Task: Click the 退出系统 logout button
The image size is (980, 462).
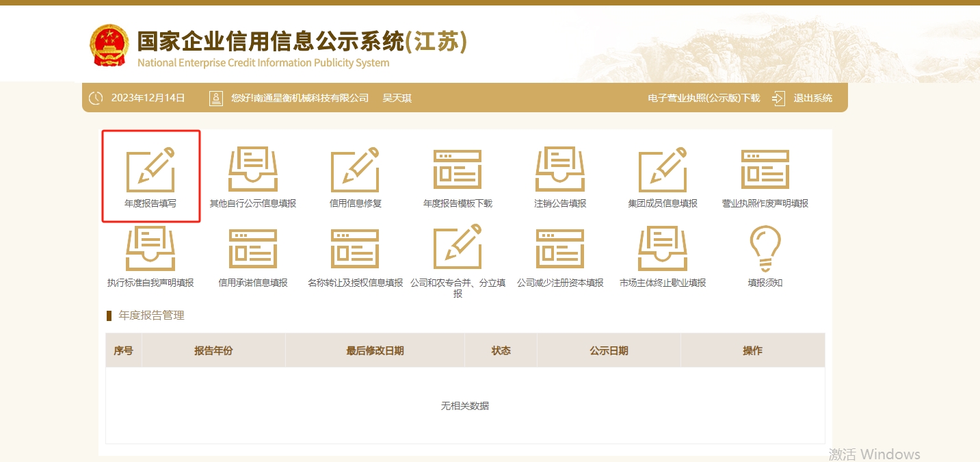Action: click(812, 98)
